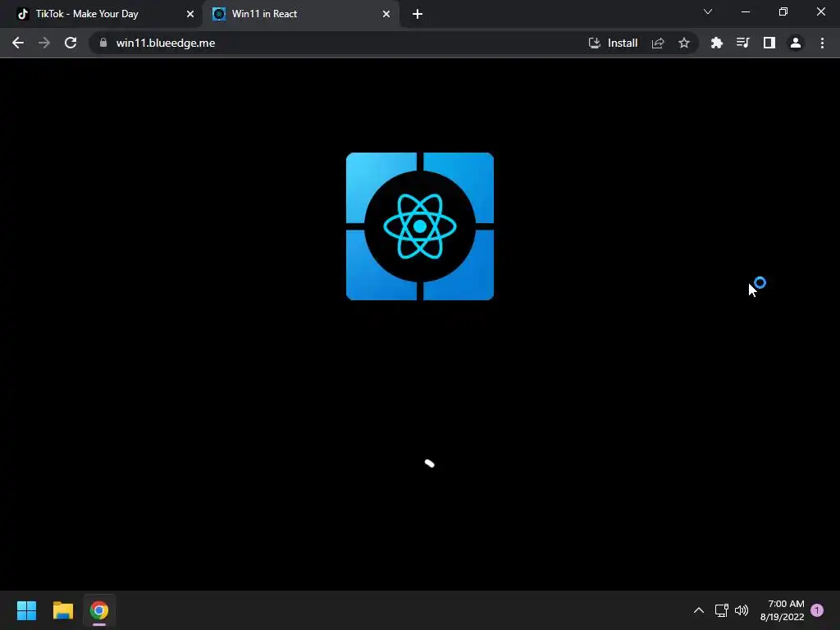Show hidden system tray icons
Screen dimensions: 840x630
click(699, 610)
